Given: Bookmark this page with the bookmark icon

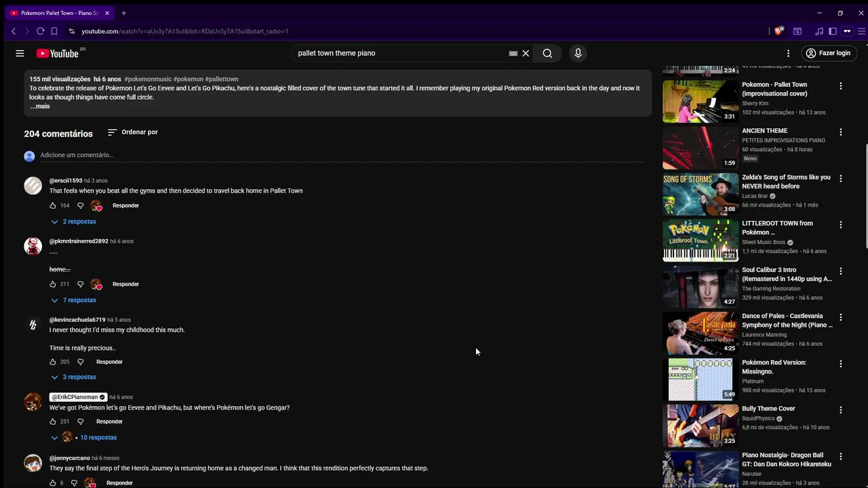Looking at the screenshot, I should (54, 31).
